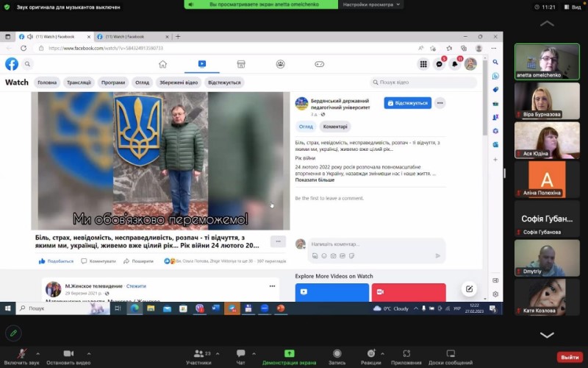Open the Настройки просмотра dropdown
The width and height of the screenshot is (588, 368).
[x=371, y=4]
